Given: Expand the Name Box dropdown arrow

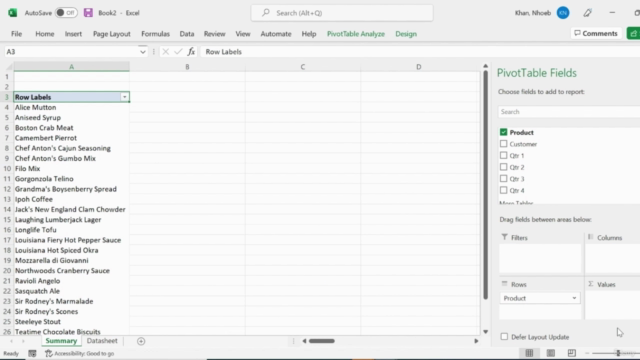Looking at the screenshot, I should point(142,52).
